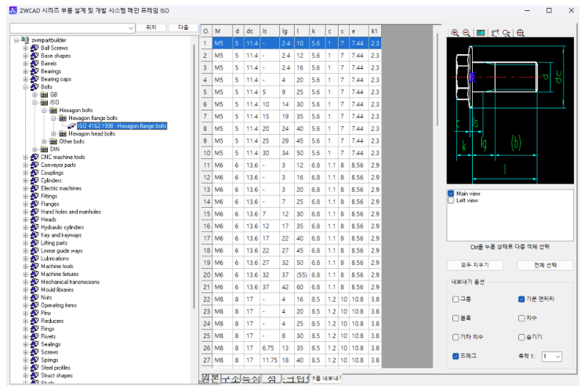Select table row 11 with M6
This screenshot has width=588, height=392.
point(292,165)
